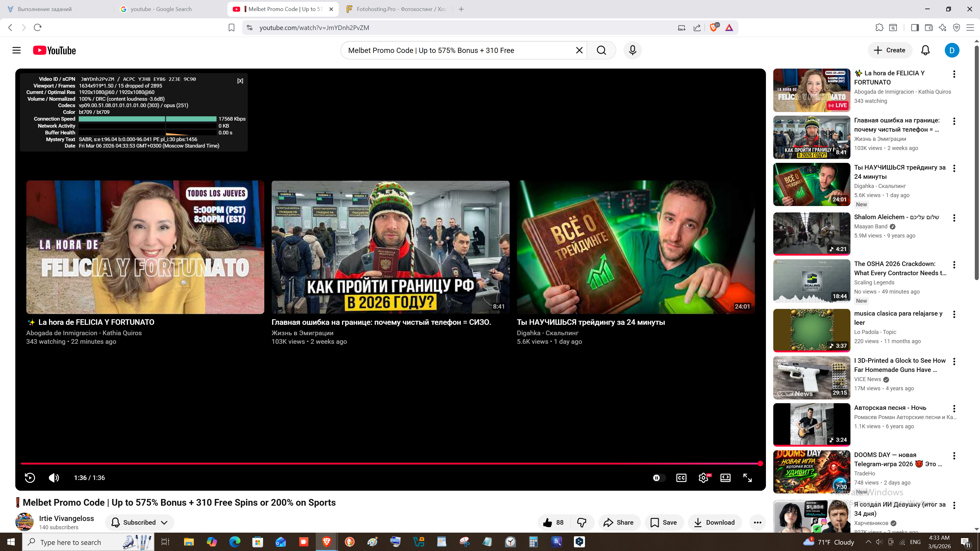Open the YouTube hamburger guide menu

click(16, 50)
